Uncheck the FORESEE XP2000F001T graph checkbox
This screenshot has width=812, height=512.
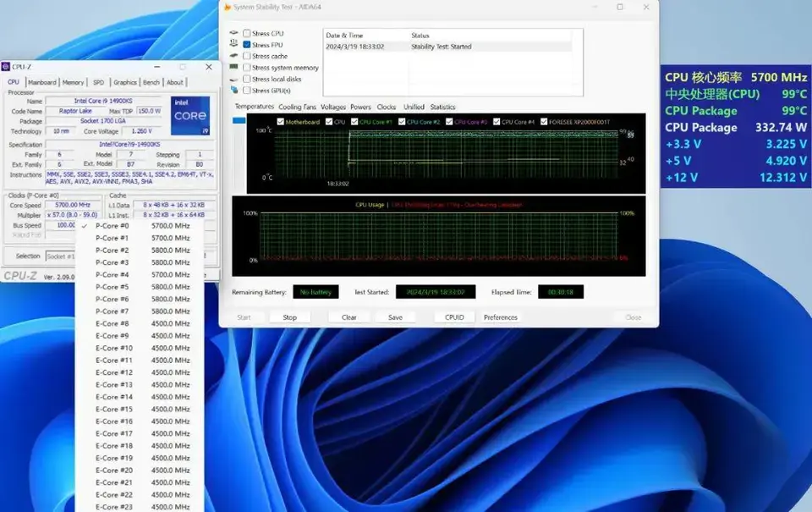click(544, 122)
